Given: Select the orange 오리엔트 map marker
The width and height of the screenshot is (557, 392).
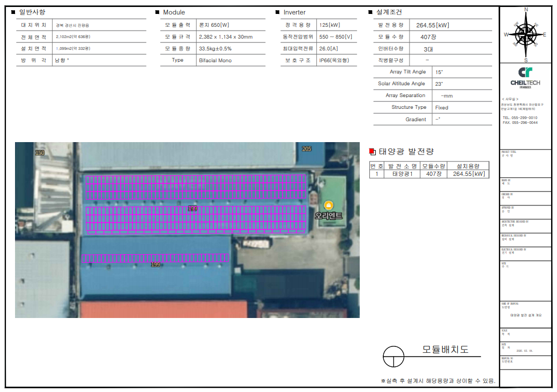Looking at the screenshot, I should (x=329, y=205).
